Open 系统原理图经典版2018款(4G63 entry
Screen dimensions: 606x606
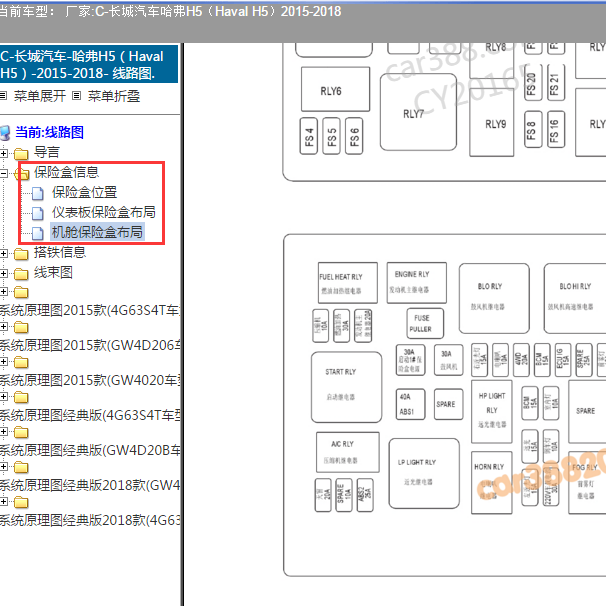[90, 520]
